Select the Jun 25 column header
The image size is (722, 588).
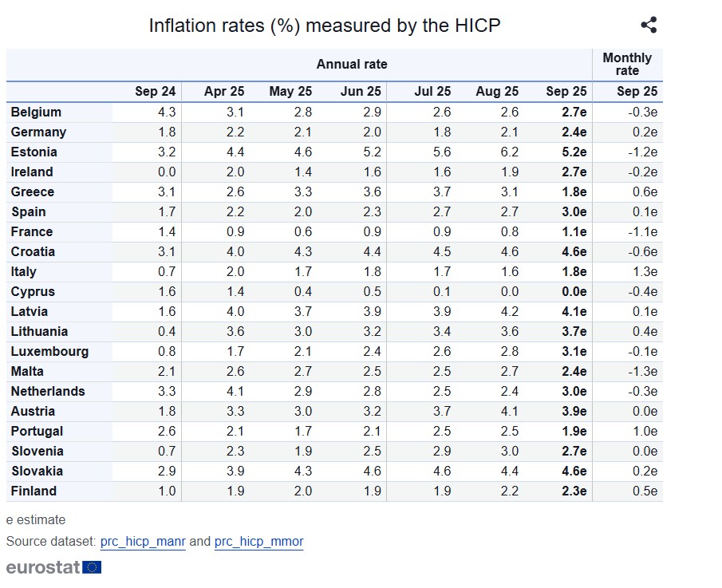(361, 92)
